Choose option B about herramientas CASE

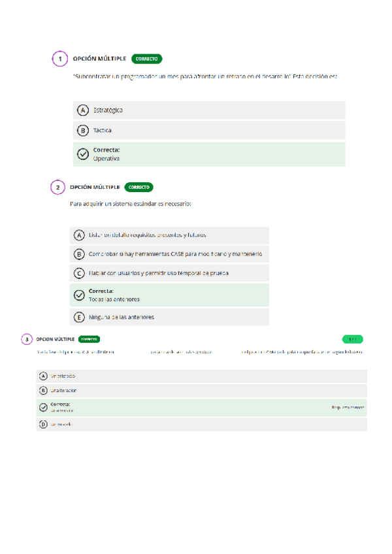(x=79, y=254)
